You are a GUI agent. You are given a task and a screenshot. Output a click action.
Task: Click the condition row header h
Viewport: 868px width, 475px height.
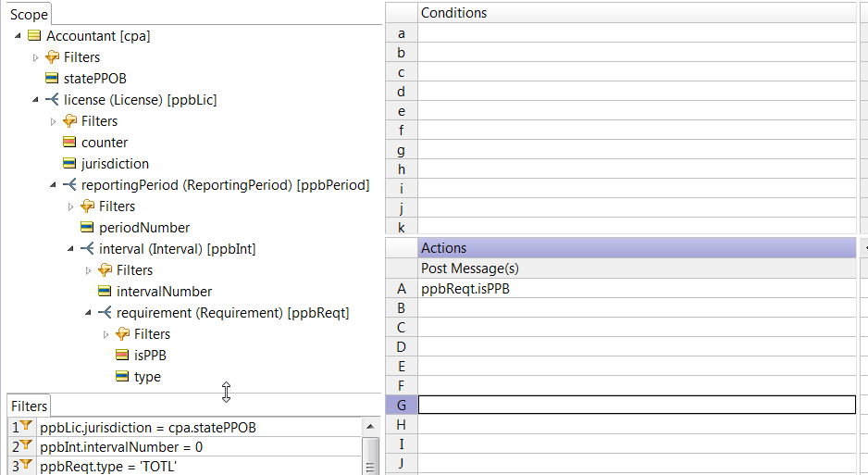(x=402, y=169)
